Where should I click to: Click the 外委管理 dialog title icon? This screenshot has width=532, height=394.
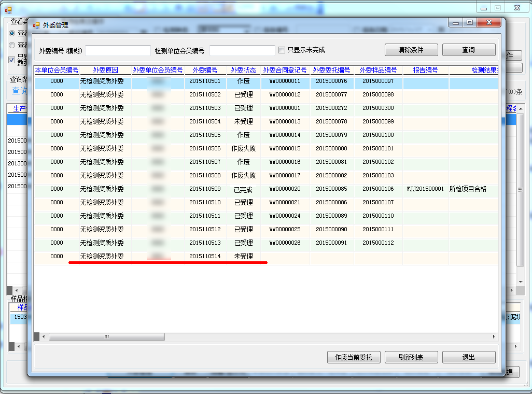pyautogui.click(x=36, y=25)
